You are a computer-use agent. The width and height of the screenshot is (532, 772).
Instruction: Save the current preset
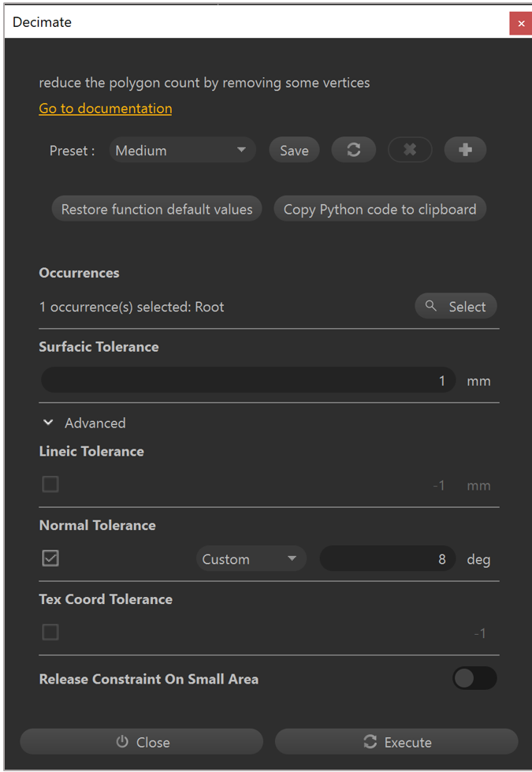click(294, 151)
